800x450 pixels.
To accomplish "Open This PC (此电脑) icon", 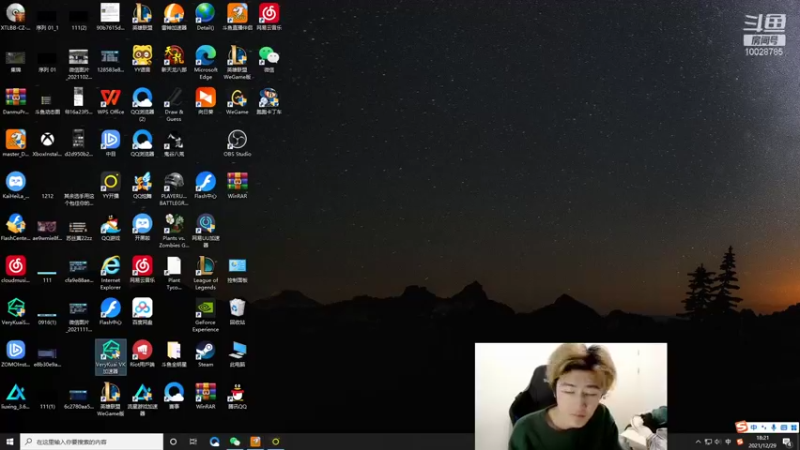I will tap(237, 354).
